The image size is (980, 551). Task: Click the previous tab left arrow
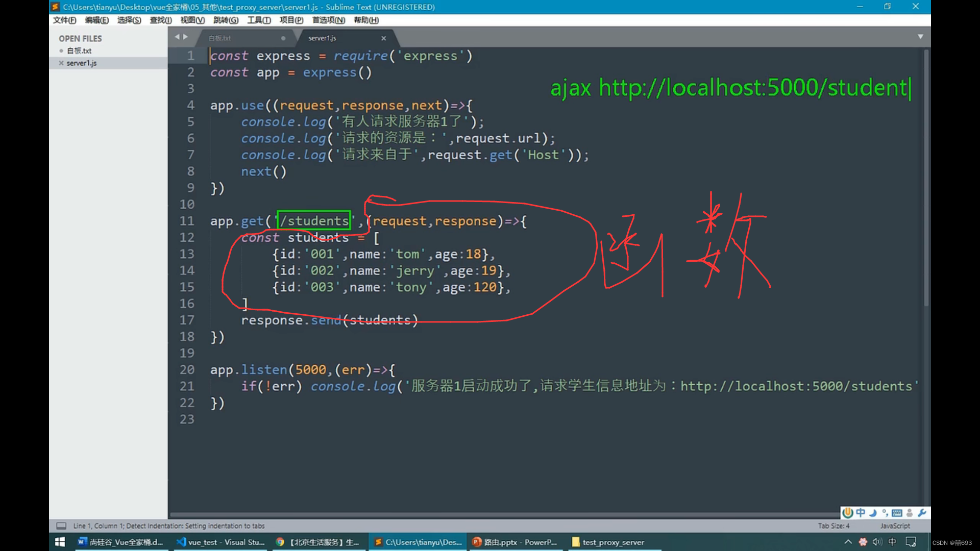[x=177, y=37]
